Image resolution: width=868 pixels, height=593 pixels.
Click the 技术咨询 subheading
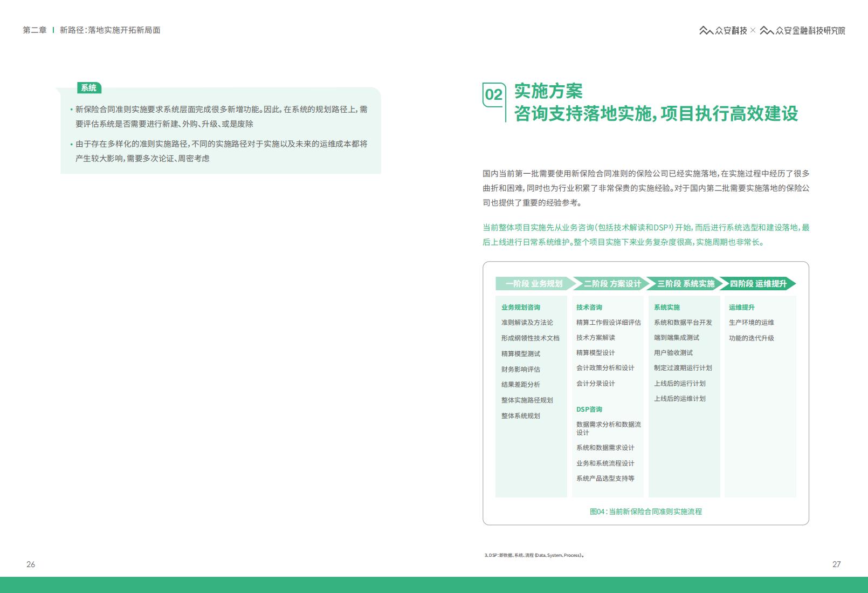(589, 308)
